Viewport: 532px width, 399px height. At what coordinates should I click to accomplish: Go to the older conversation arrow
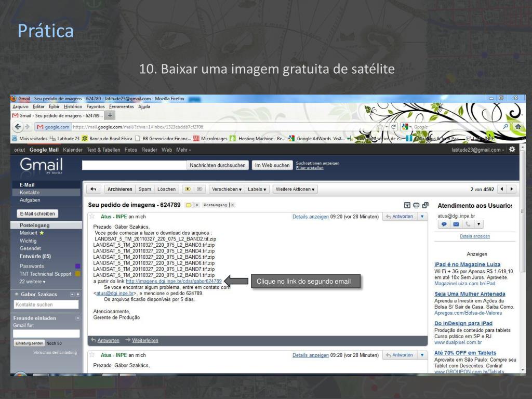coord(512,189)
